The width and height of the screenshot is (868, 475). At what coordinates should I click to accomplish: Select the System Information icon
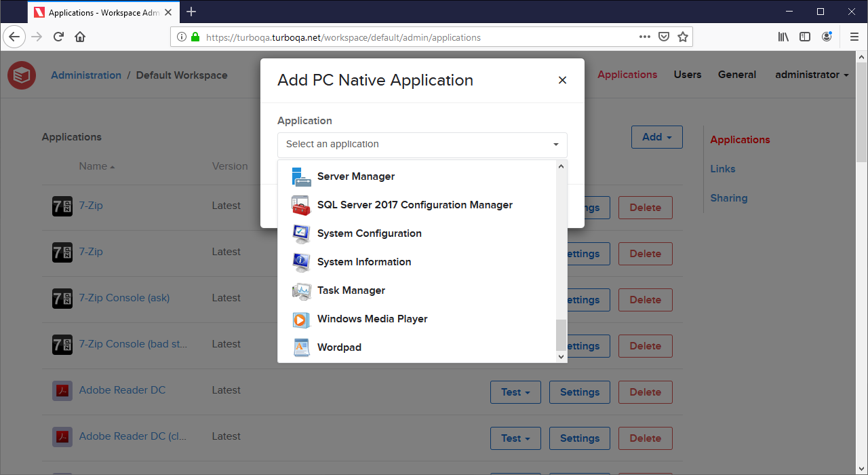[301, 262]
